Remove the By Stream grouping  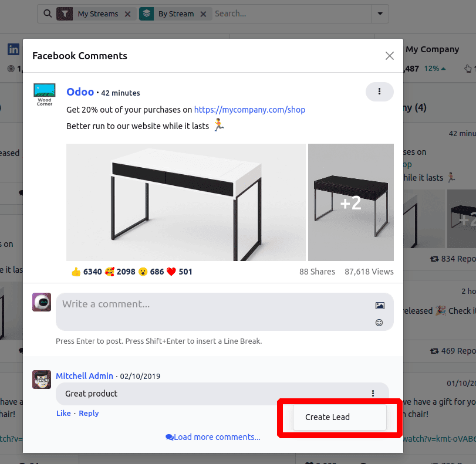coord(204,14)
